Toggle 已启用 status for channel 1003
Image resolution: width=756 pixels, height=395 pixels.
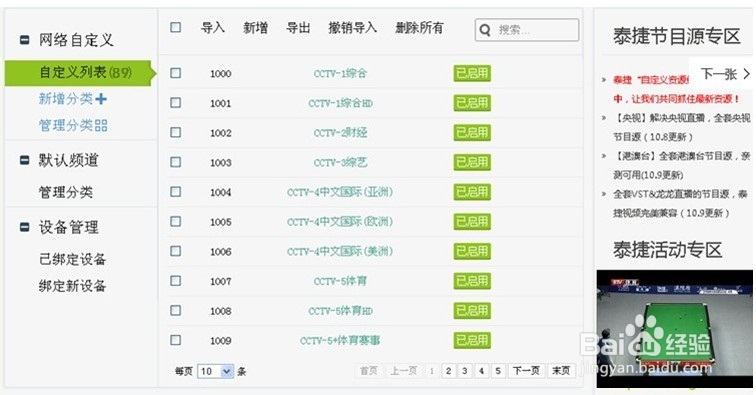click(472, 162)
